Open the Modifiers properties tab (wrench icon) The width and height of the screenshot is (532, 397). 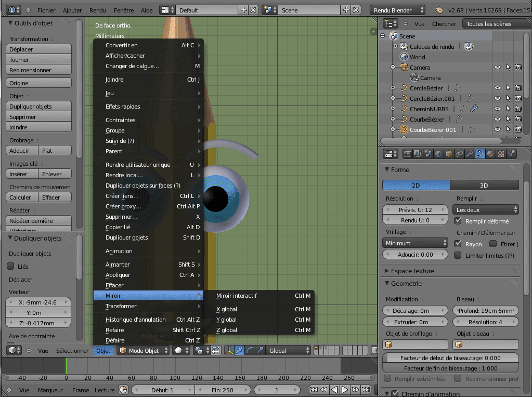(470, 154)
